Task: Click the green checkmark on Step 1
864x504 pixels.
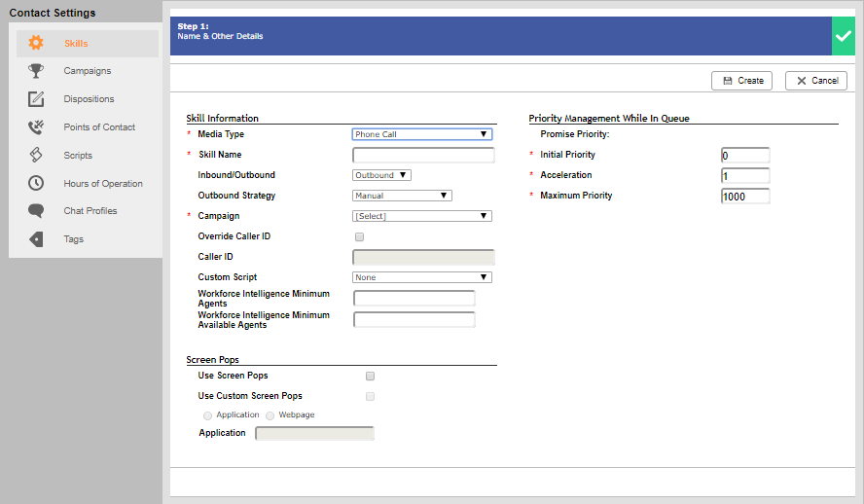Action: tap(843, 36)
